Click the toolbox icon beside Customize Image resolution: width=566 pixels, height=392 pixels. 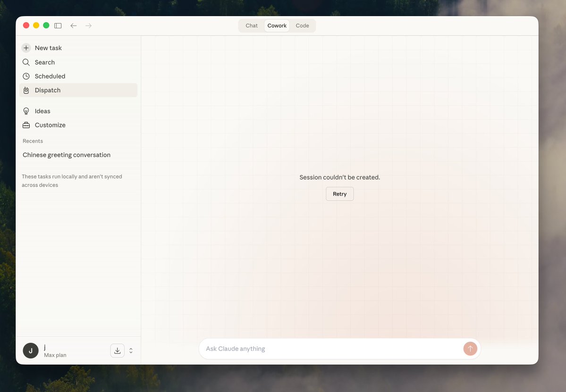click(x=26, y=125)
